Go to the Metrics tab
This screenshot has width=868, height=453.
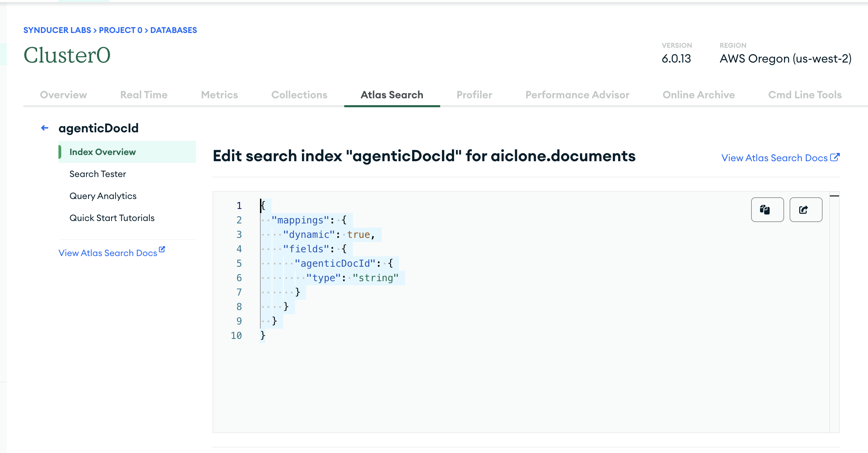click(219, 95)
